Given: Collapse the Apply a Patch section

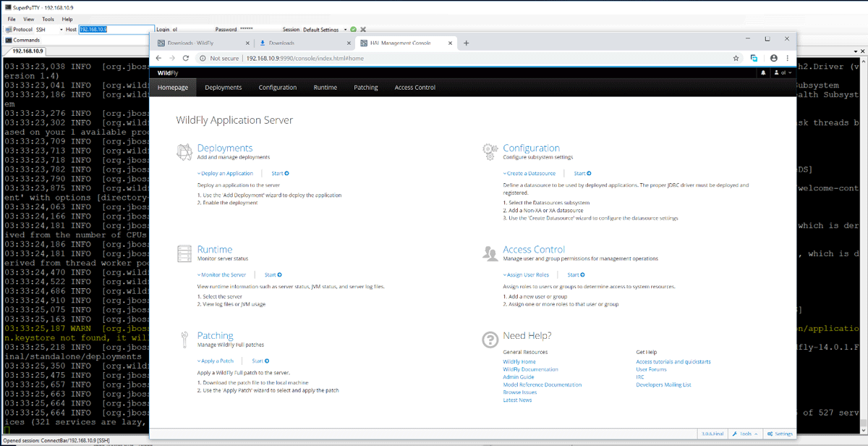Looking at the screenshot, I should click(216, 361).
